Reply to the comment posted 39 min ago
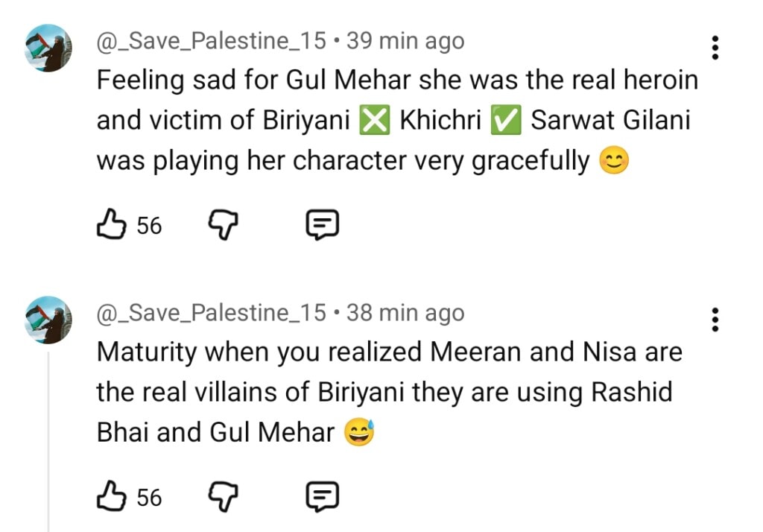This screenshot has height=532, width=763. [323, 224]
